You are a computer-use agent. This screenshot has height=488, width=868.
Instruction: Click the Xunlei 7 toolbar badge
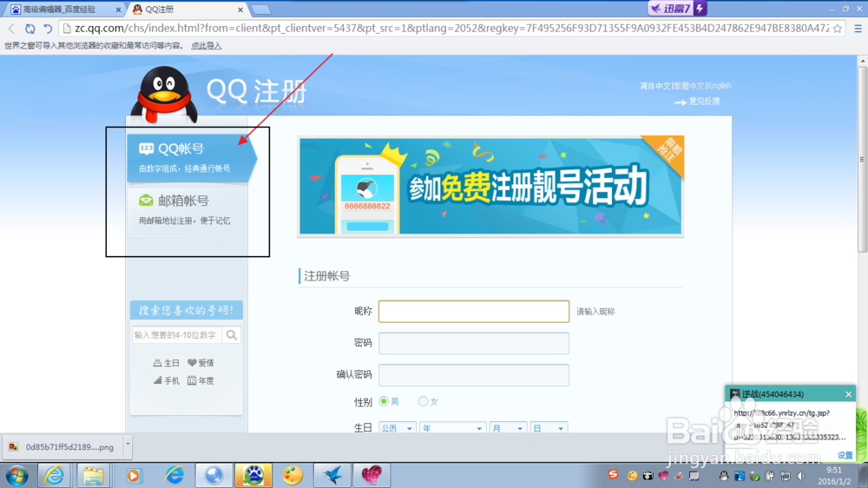[678, 9]
